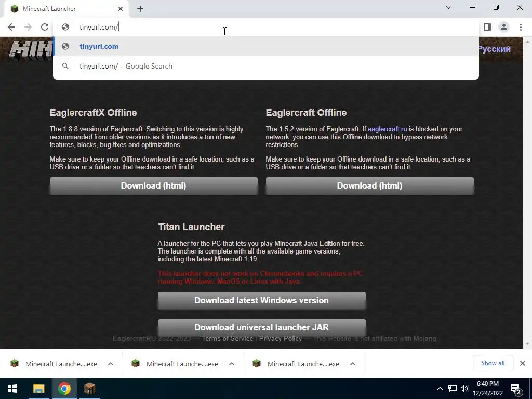Open the eaglercraft.ru link
532x399 pixels.
point(387,129)
